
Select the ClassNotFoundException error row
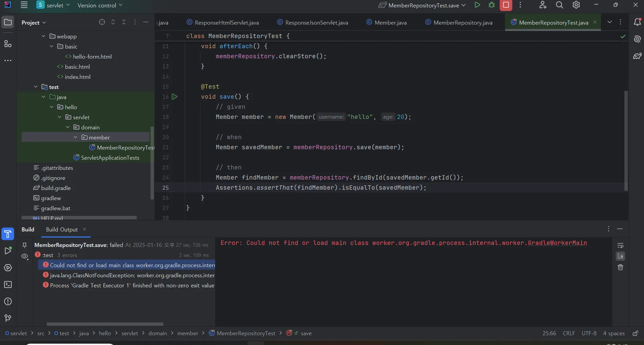pyautogui.click(x=127, y=275)
